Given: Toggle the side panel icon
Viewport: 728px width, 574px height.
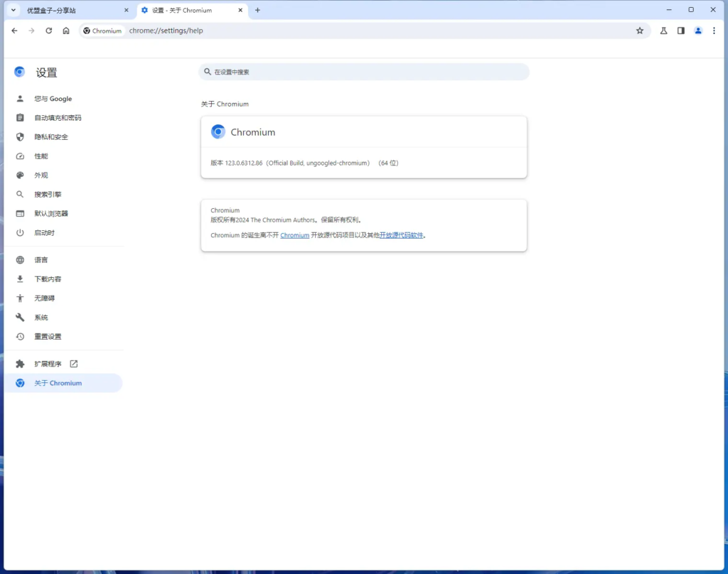Looking at the screenshot, I should [x=680, y=31].
